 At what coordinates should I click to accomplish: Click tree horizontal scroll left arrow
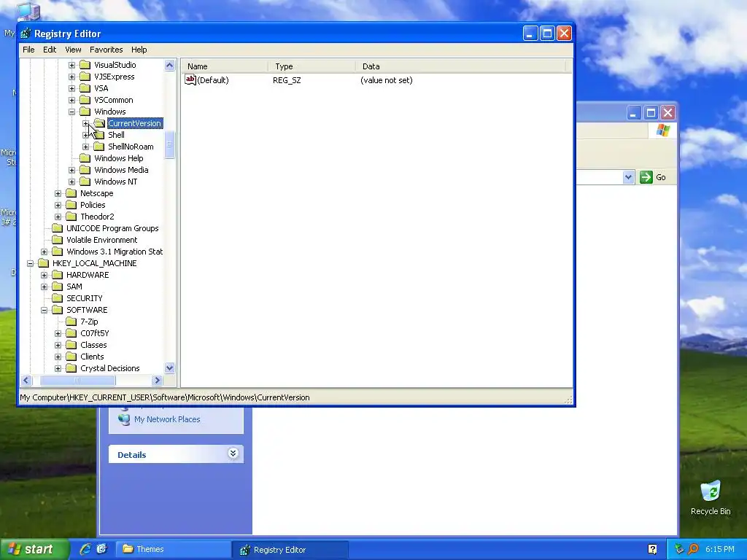[x=26, y=380]
